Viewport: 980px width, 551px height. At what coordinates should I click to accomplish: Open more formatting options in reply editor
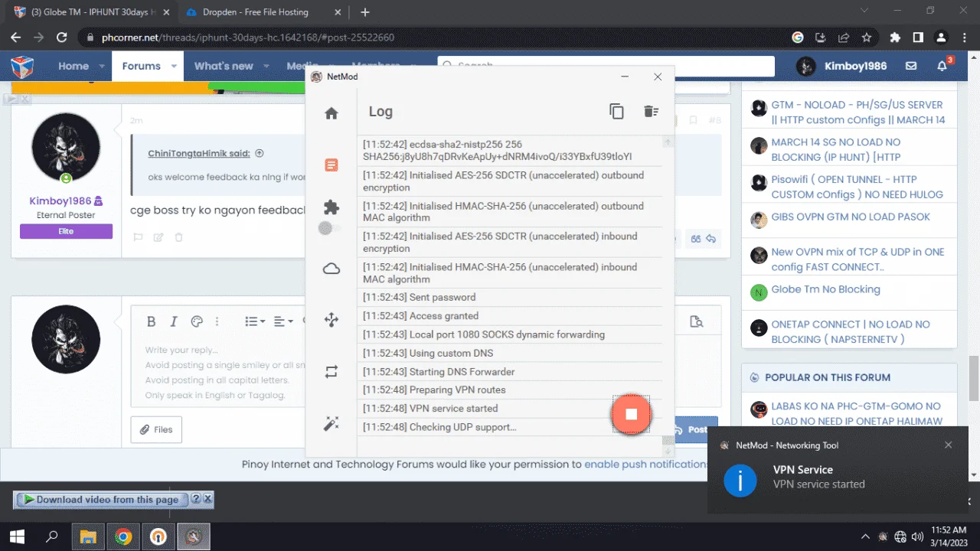[x=217, y=321]
